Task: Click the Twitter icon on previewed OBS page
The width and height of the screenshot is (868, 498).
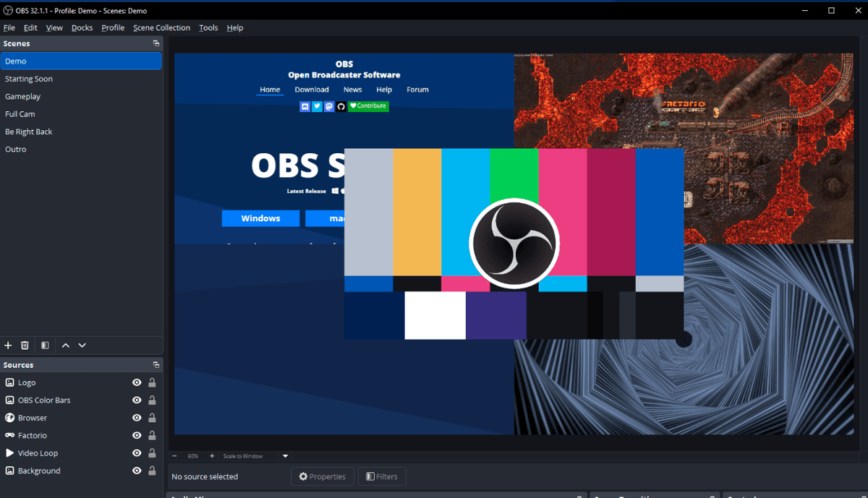Action: click(x=318, y=106)
